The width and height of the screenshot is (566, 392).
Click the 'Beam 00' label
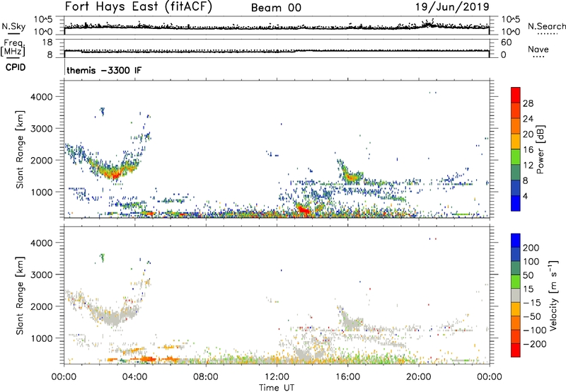tap(276, 8)
